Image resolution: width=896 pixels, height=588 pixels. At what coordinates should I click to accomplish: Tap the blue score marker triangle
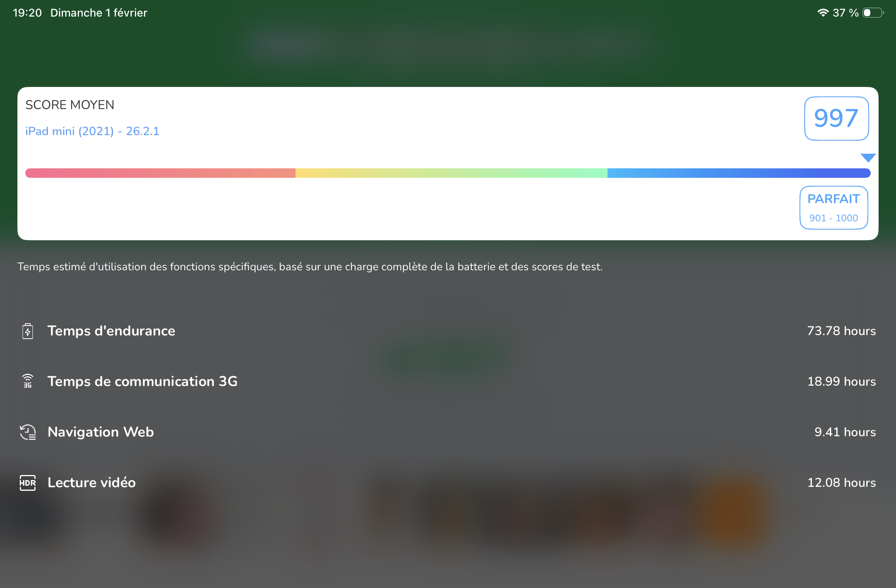[868, 158]
